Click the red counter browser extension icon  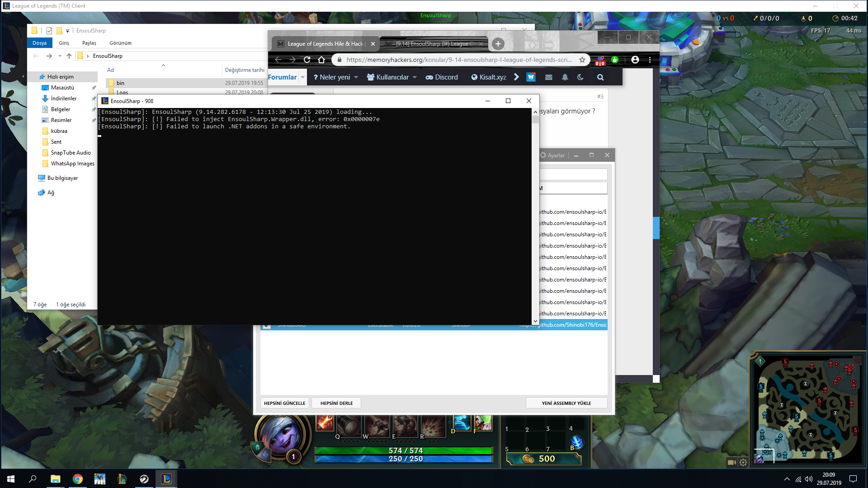pyautogui.click(x=600, y=61)
